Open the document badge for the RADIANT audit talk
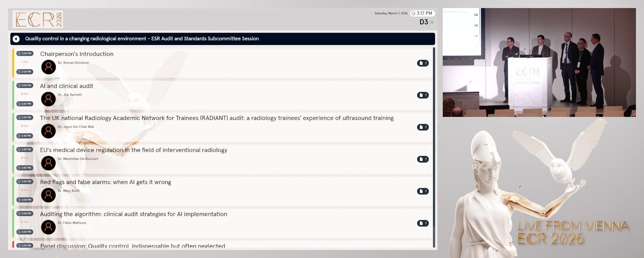The image size is (644, 258). click(x=423, y=127)
